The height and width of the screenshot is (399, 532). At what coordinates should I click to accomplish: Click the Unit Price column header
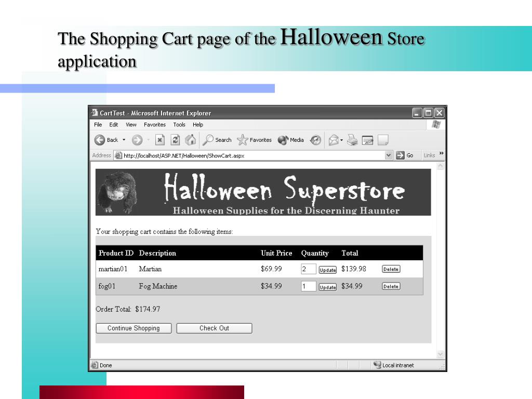click(x=276, y=253)
